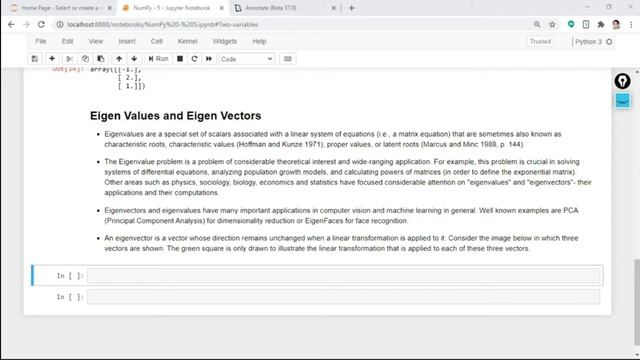This screenshot has height=360, width=640.
Task: Open the Help menu
Action: point(259,41)
